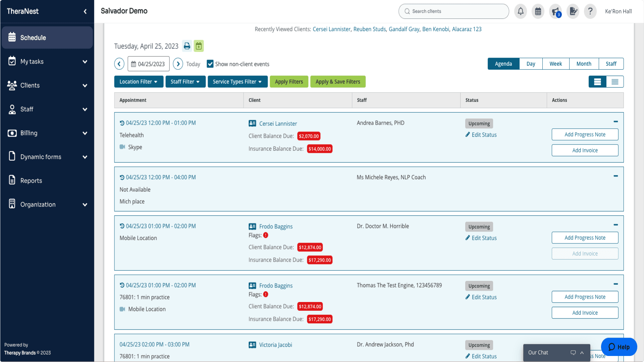Collapse the sidebar using the left chevron
Screen dimensions: 644x362
pos(85,11)
